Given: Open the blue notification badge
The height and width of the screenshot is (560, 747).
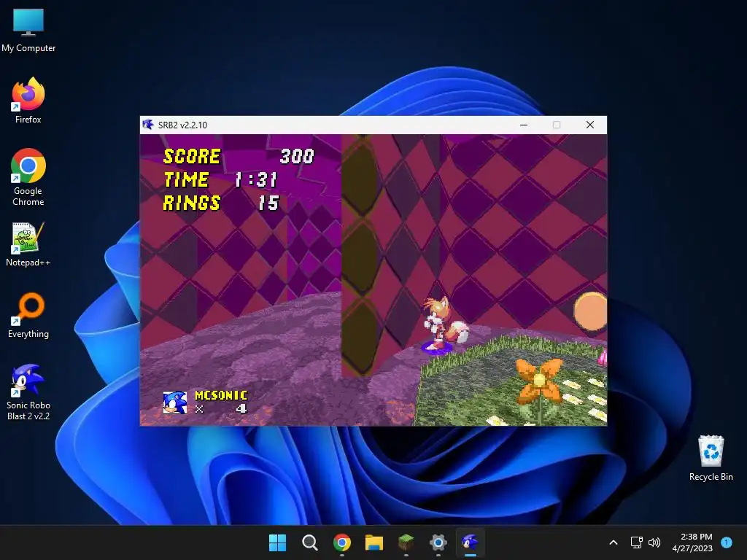Looking at the screenshot, I should point(727,542).
